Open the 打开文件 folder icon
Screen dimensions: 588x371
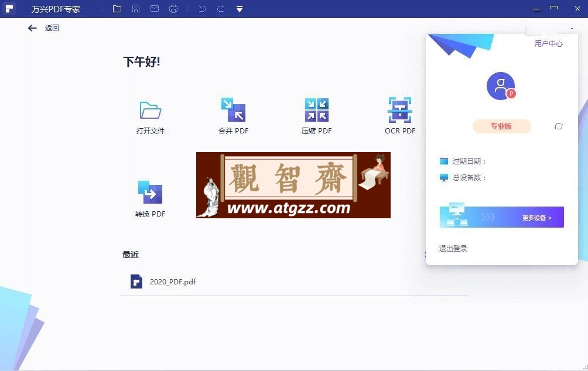[x=151, y=110]
